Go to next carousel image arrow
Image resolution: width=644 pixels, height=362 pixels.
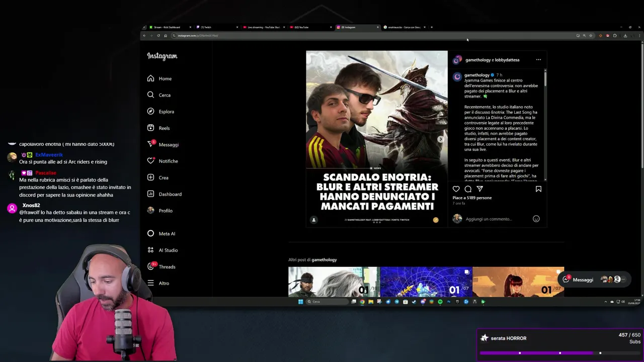(x=441, y=139)
